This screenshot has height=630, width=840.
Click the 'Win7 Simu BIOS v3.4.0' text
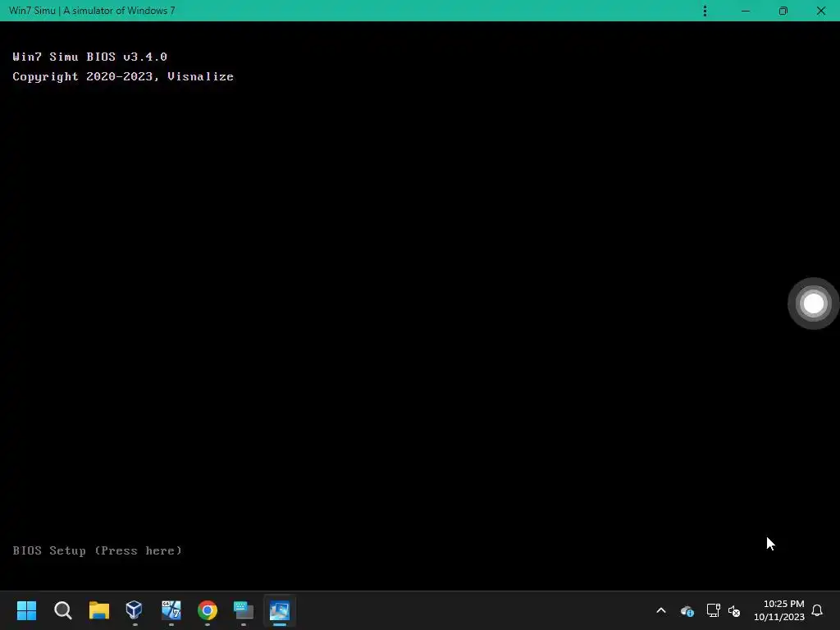[x=90, y=57]
